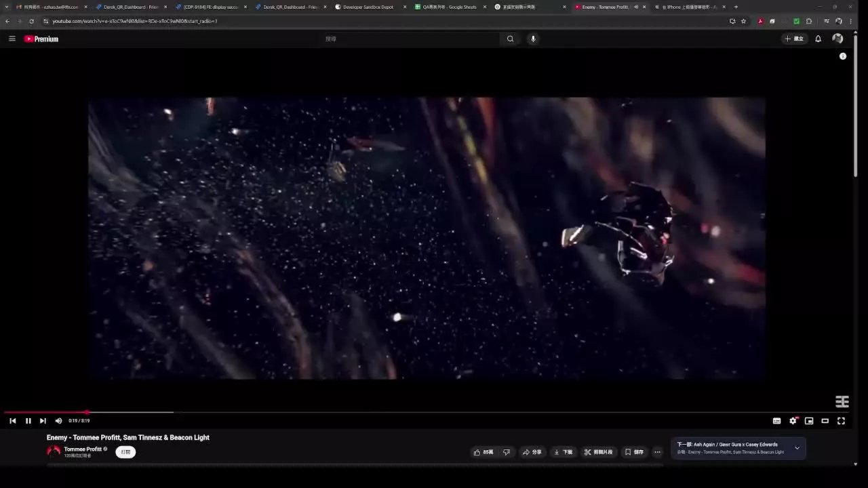Search with voice microphone
This screenshot has height=488, width=868.
(x=533, y=39)
